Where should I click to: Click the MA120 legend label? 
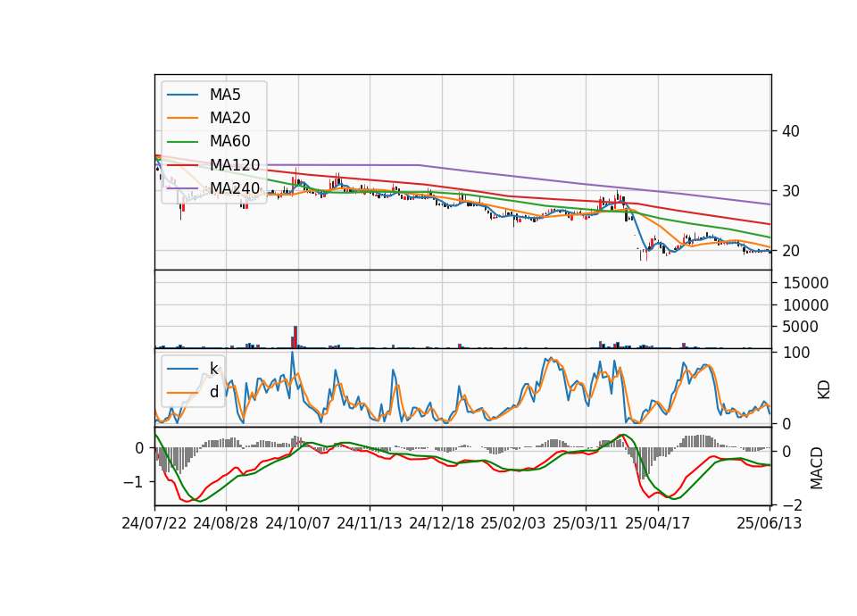coord(235,164)
